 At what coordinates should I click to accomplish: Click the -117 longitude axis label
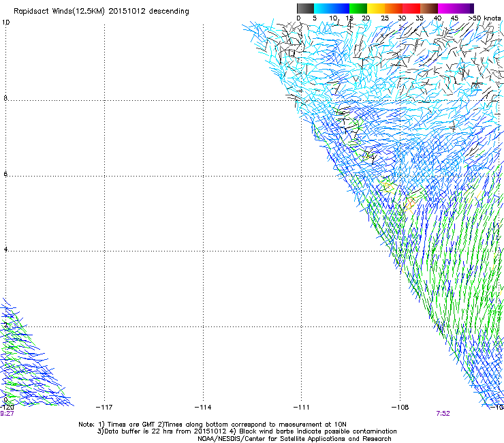pos(104,408)
